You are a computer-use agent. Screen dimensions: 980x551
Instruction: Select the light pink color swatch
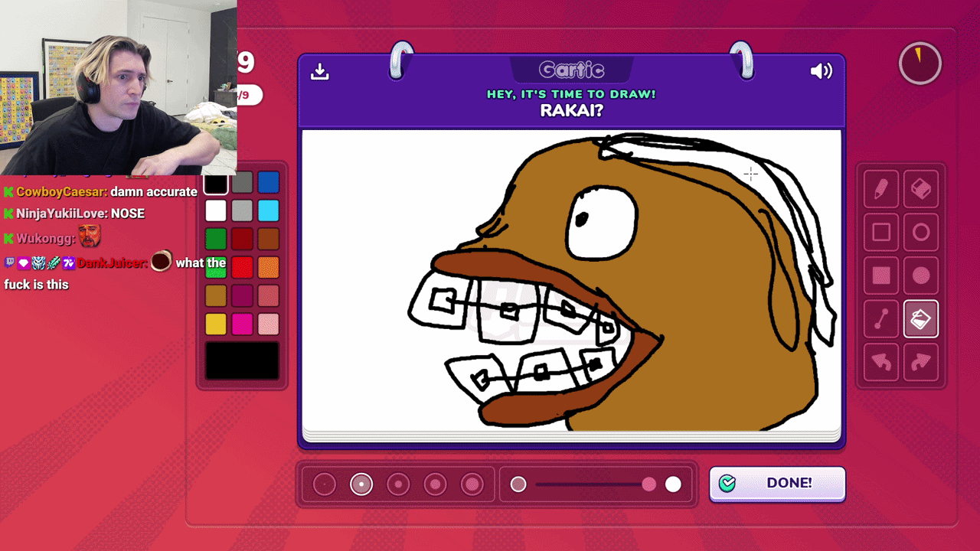point(268,324)
